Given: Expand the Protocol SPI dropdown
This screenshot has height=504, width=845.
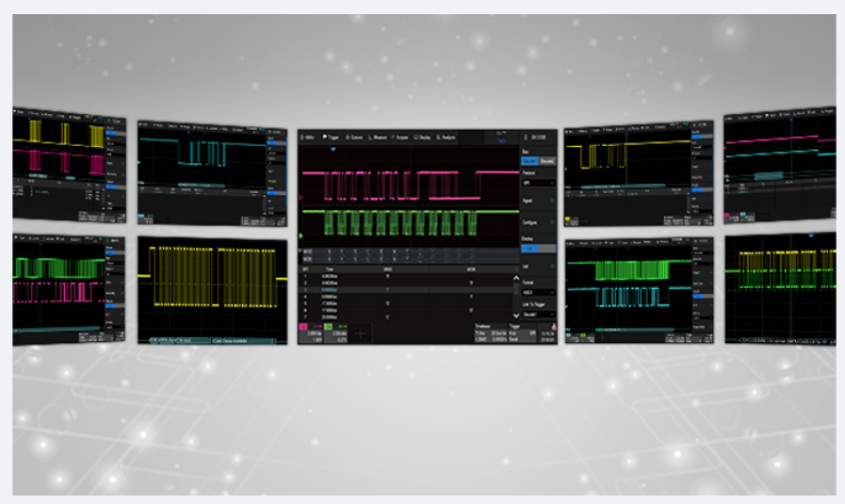Looking at the screenshot, I should (x=537, y=182).
